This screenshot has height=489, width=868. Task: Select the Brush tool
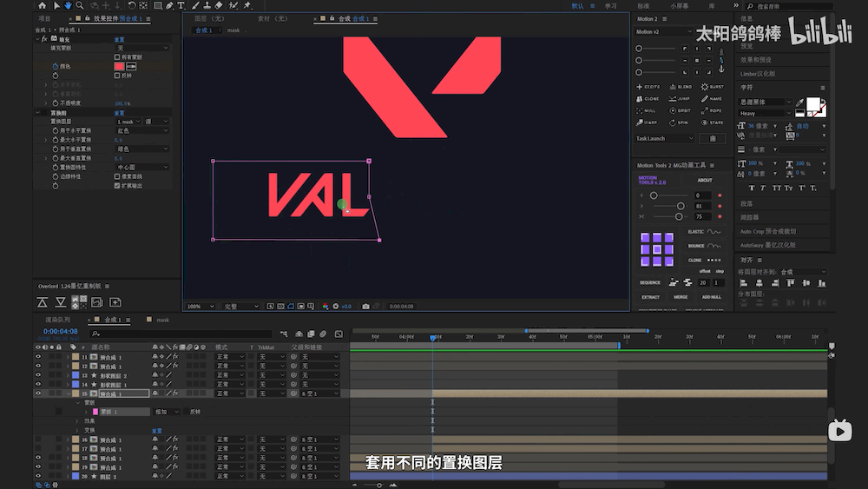click(x=195, y=5)
